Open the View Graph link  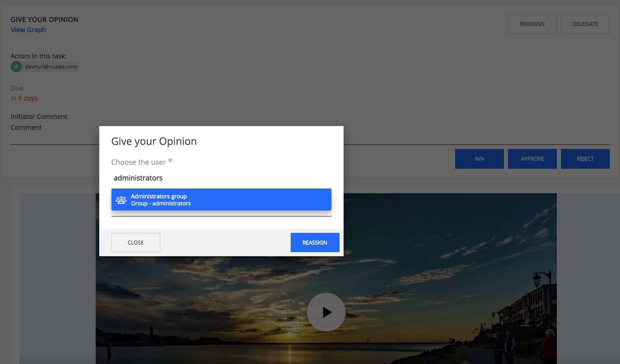tap(28, 30)
